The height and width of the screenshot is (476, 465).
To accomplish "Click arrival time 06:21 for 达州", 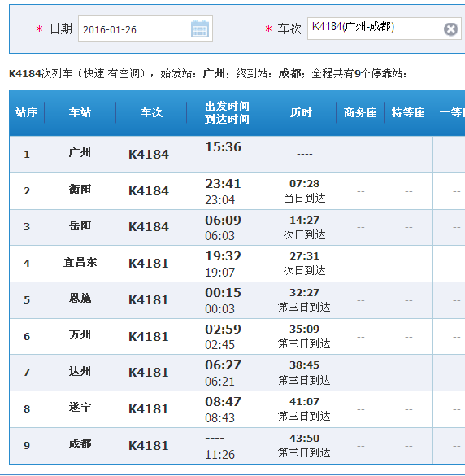I will pyautogui.click(x=220, y=382).
